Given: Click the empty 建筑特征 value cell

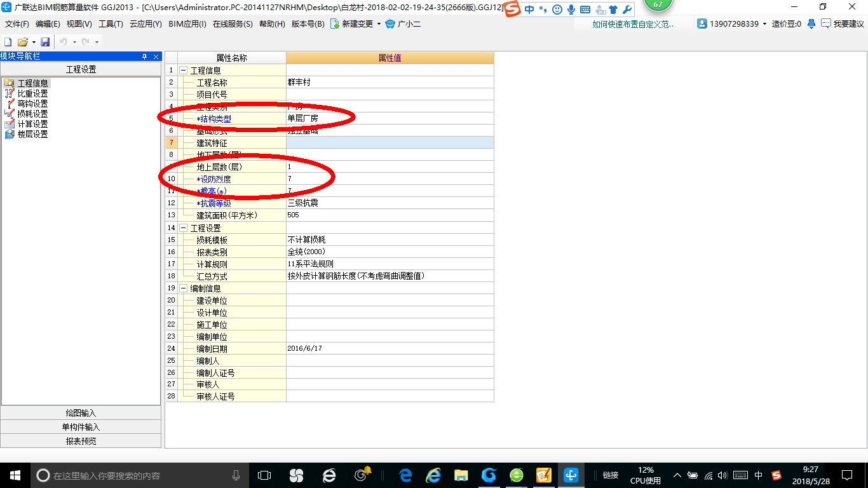Looking at the screenshot, I should (390, 143).
